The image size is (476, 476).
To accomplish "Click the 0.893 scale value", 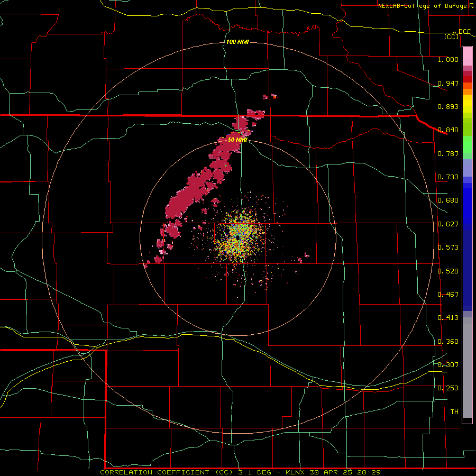I will 448,106.
